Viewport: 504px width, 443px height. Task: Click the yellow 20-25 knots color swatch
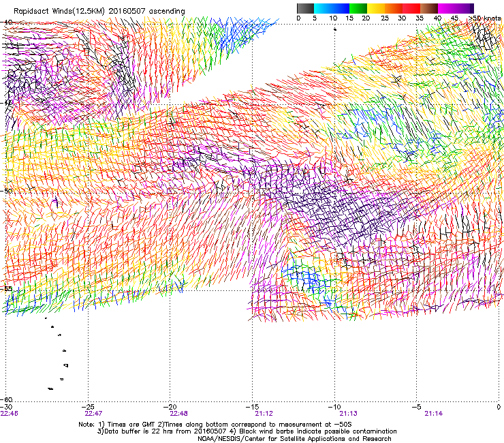(x=376, y=8)
